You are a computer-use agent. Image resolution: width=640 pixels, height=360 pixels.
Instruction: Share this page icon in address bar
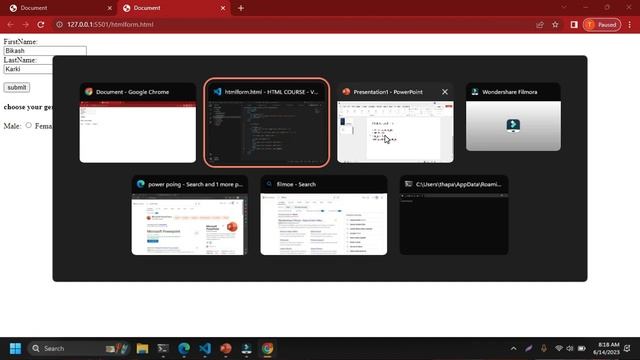pos(540,24)
